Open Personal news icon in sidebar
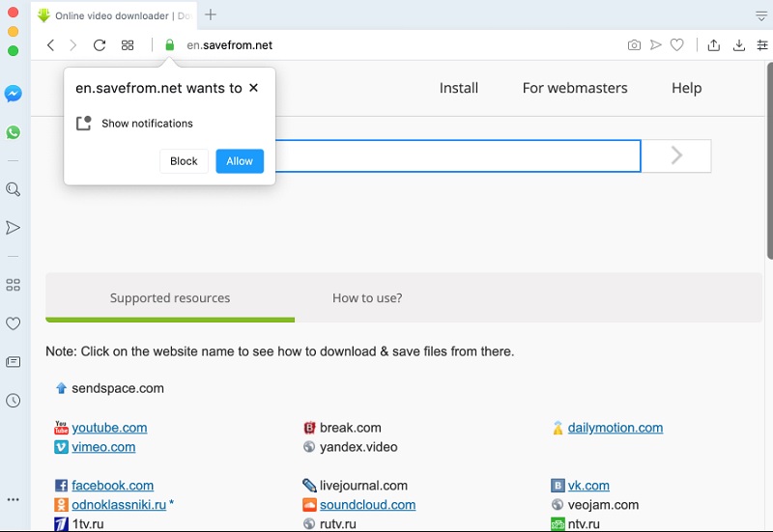 [14, 362]
